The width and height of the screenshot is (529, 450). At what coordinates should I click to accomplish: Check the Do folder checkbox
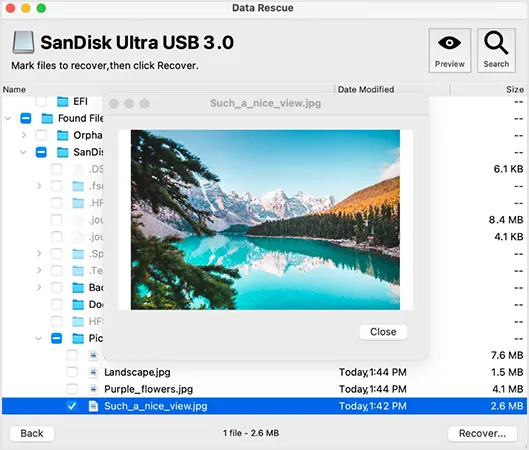point(56,304)
